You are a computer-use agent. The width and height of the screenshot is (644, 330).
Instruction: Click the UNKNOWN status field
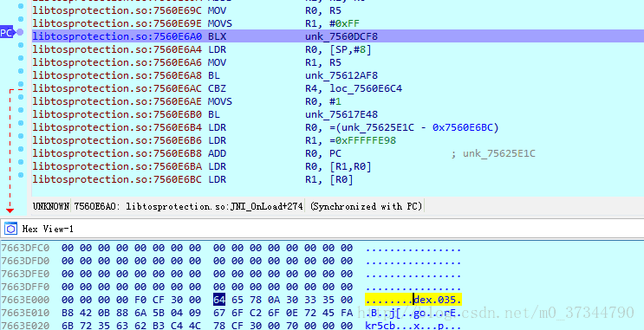(x=51, y=206)
